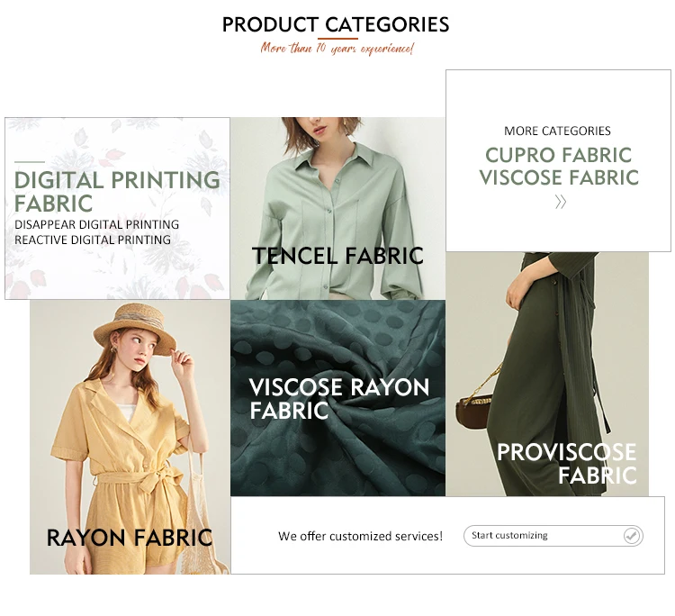Image resolution: width=675 pixels, height=616 pixels.
Task: Select Disappear Digital Printing
Action: click(x=96, y=224)
